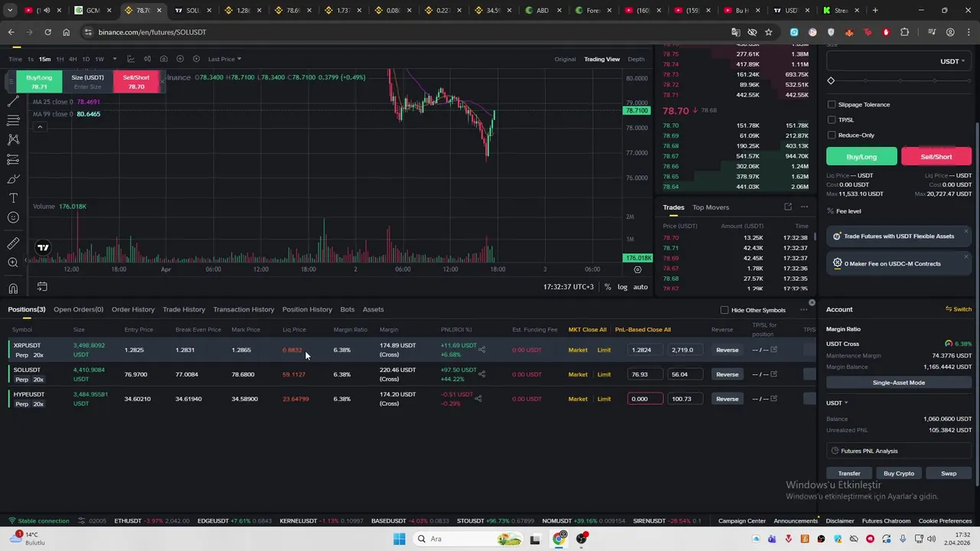This screenshot has height=551, width=980.
Task: Open the Trade History tab
Action: click(x=184, y=309)
